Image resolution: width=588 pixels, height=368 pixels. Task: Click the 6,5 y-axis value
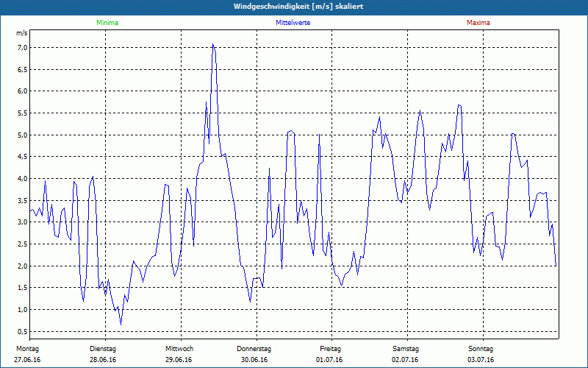[22, 69]
